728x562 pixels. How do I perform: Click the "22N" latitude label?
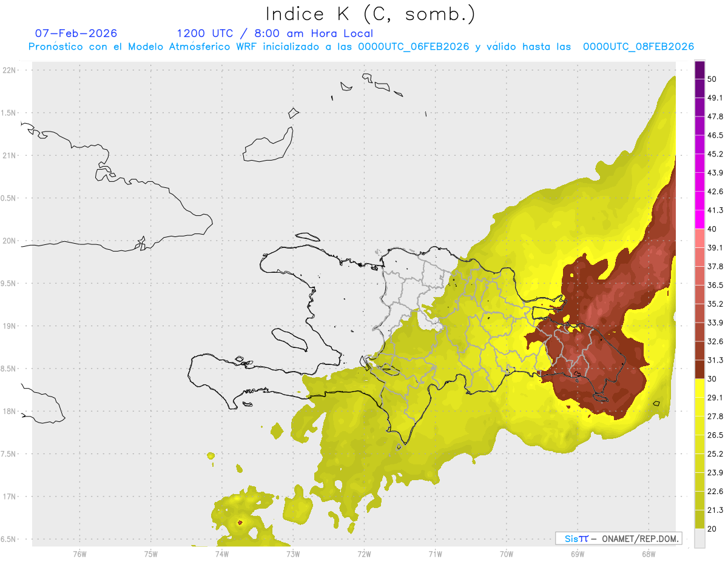point(10,70)
